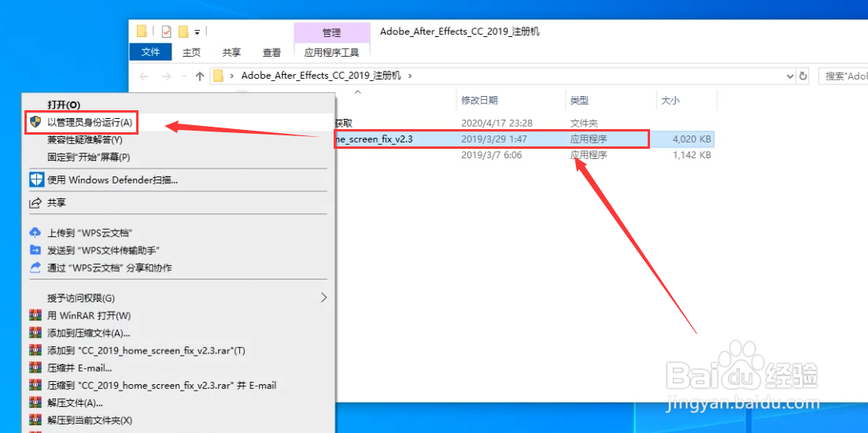Refresh the current folder view

tap(803, 76)
